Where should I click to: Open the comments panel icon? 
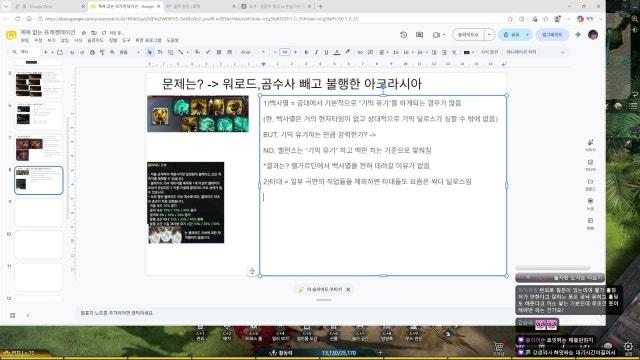tap(419, 35)
